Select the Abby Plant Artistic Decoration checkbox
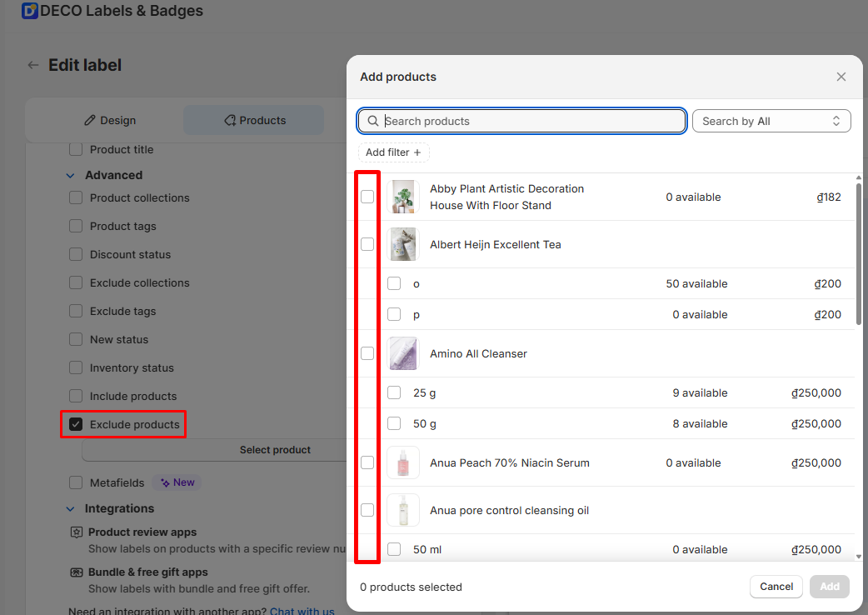 367,197
